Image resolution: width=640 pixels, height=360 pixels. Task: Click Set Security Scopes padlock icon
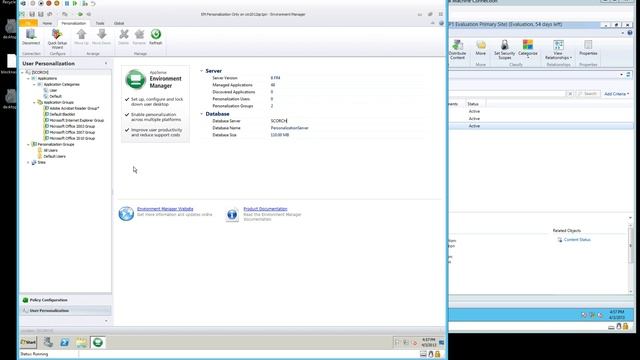pyautogui.click(x=504, y=45)
